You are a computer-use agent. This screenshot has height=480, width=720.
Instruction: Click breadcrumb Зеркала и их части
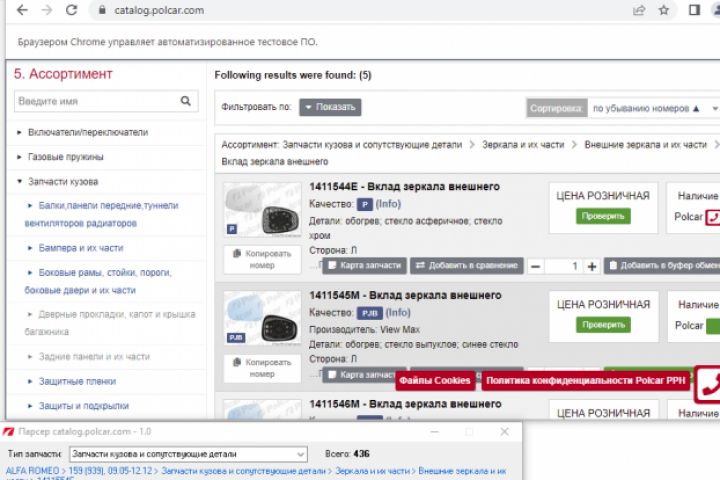pos(523,145)
